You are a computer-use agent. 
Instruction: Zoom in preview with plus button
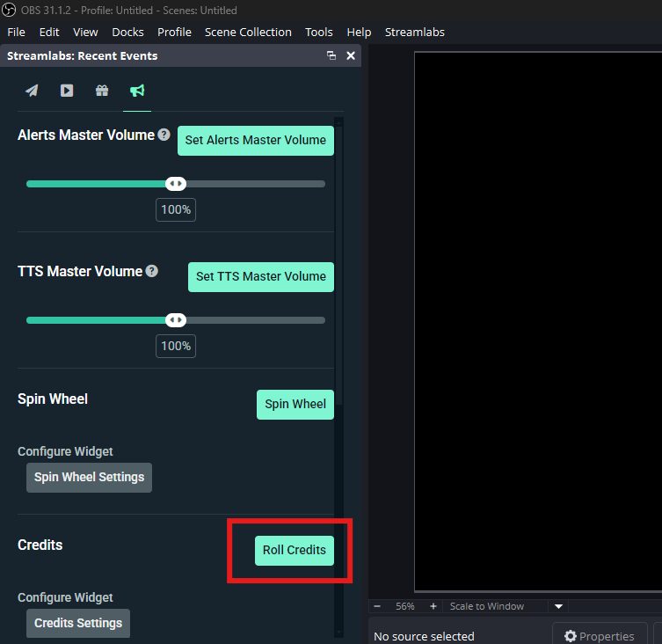[433, 606]
